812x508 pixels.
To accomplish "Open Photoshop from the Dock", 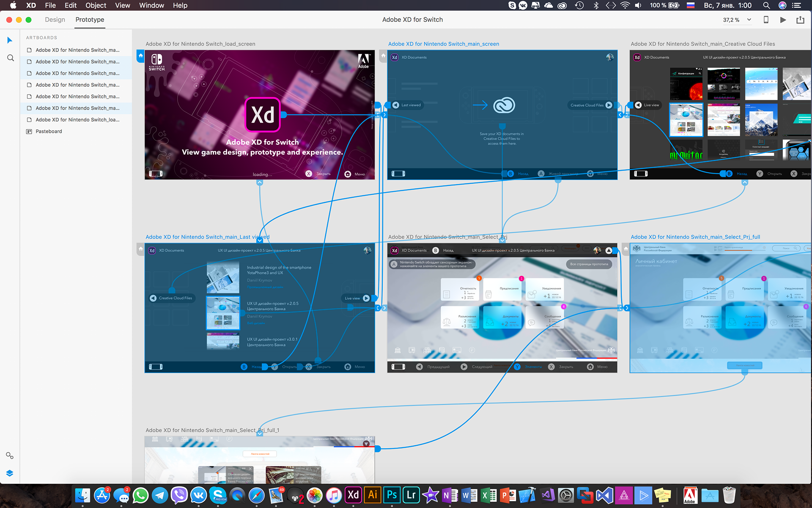I will 392,495.
